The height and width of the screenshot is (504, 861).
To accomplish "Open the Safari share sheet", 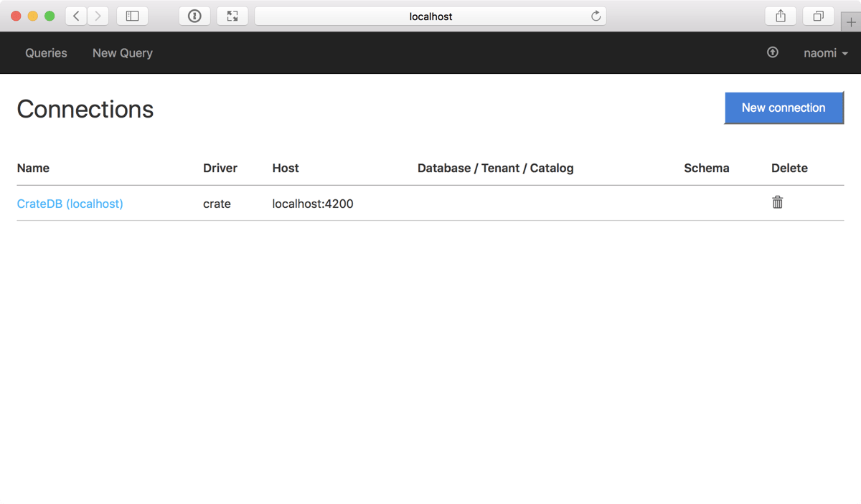I will pos(780,16).
